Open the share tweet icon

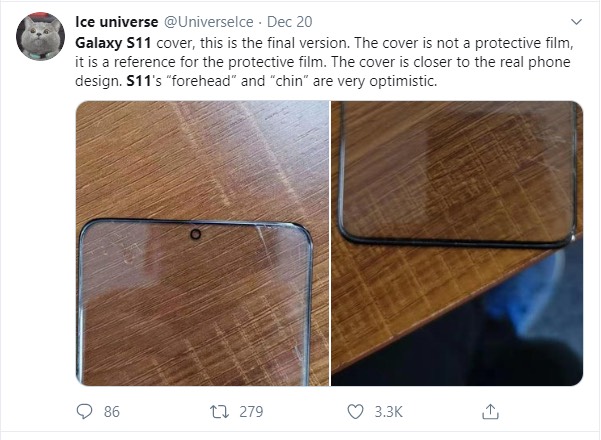click(490, 411)
